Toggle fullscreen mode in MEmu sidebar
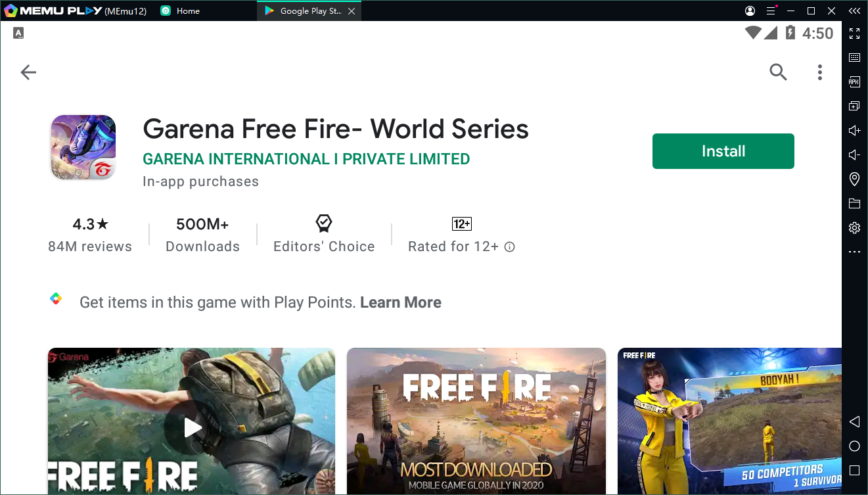 coord(854,34)
